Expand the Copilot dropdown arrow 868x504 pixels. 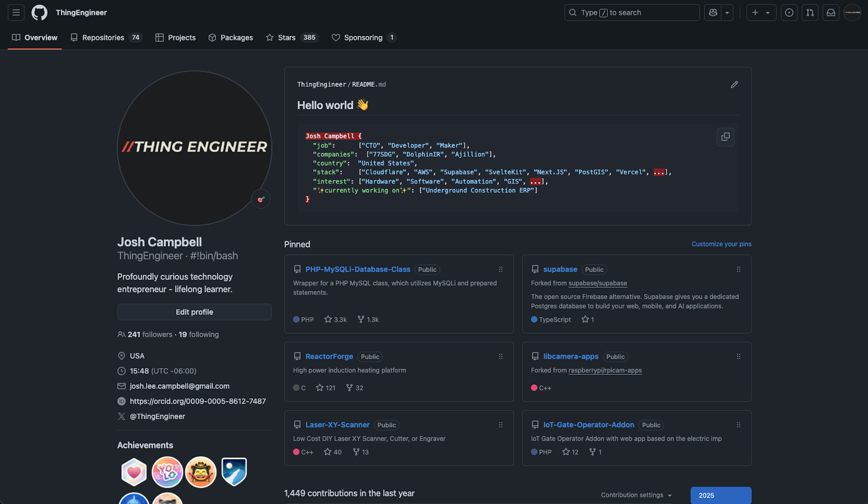(727, 12)
